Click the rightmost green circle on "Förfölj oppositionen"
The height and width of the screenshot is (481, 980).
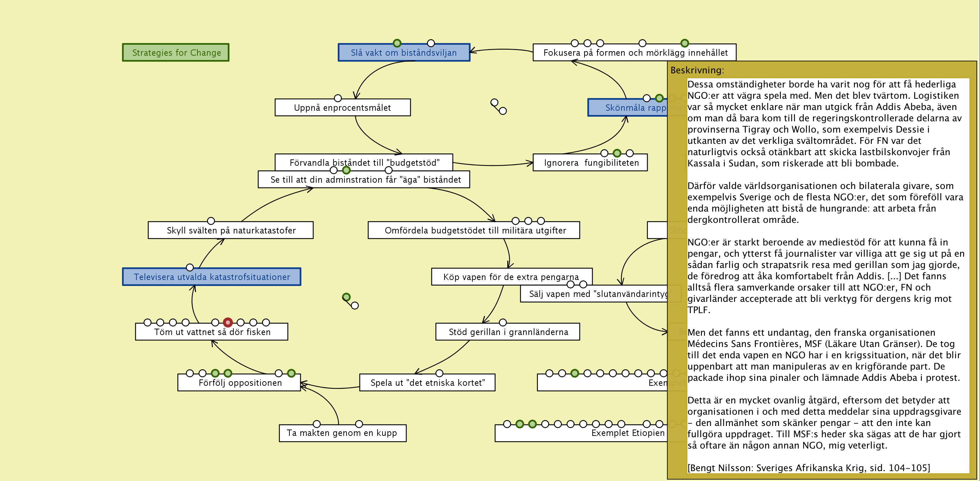[291, 373]
